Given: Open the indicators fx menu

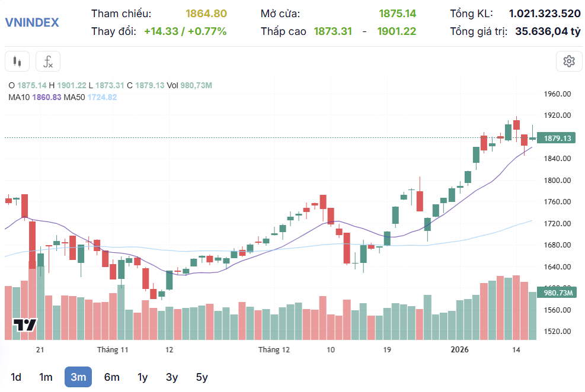Looking at the screenshot, I should 48,62.
